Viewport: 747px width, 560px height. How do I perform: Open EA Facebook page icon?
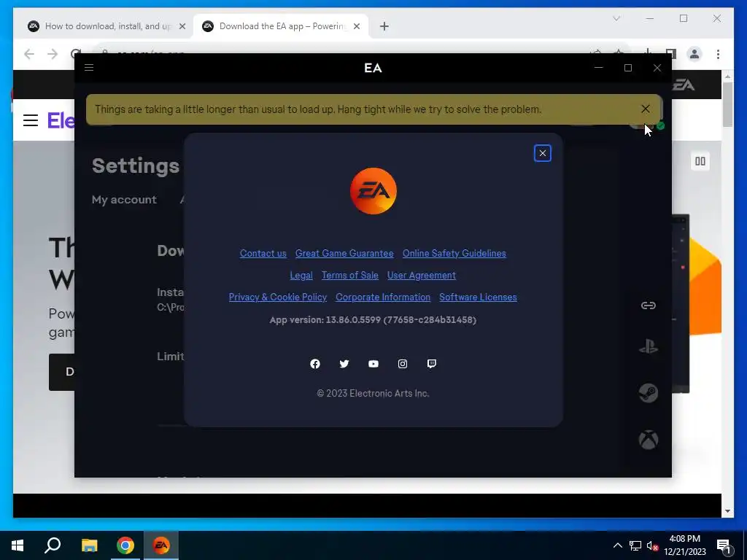(x=315, y=364)
